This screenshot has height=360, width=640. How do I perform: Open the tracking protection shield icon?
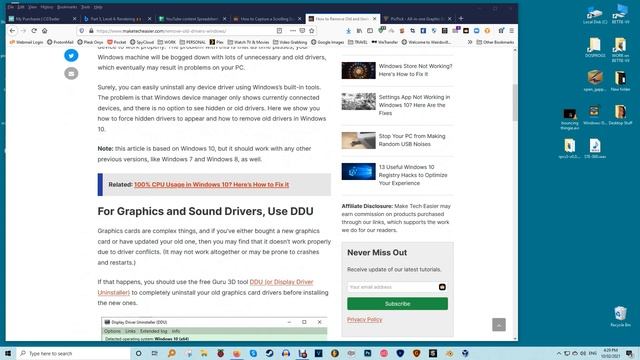[x=82, y=31]
